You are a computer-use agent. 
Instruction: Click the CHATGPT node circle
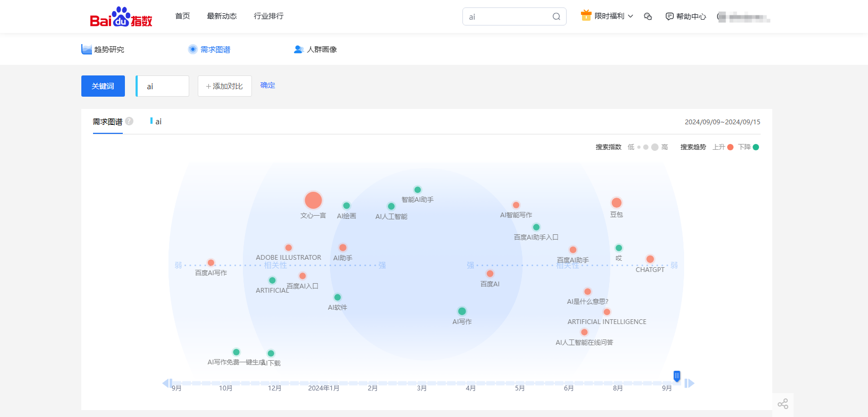(x=650, y=259)
